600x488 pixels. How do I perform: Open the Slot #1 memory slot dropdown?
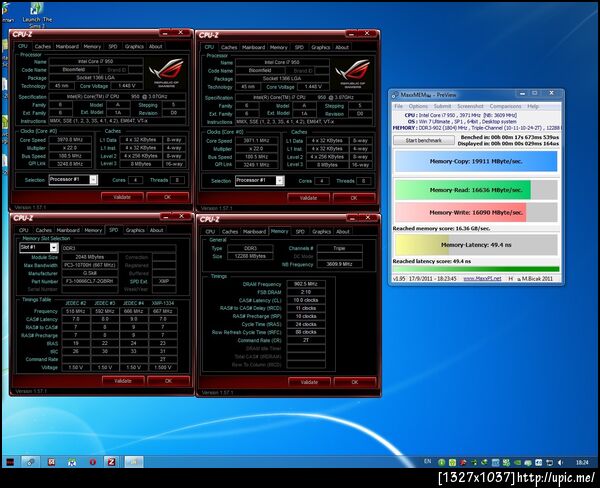pos(54,248)
